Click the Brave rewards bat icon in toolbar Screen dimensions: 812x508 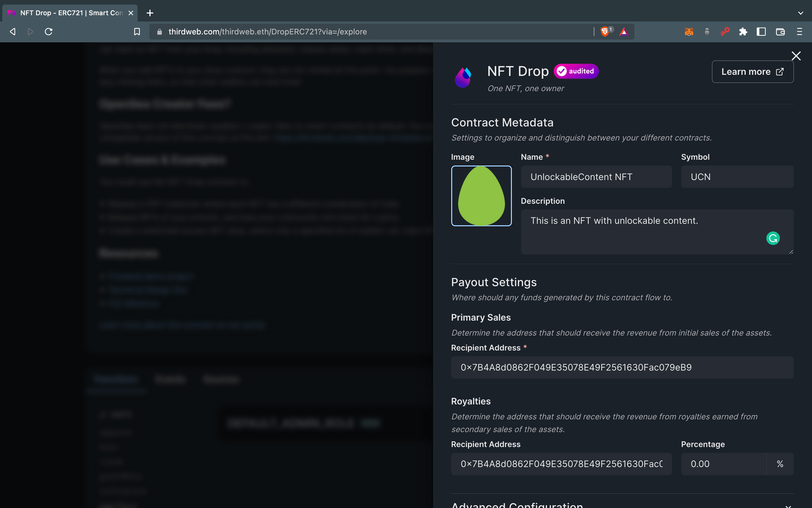pos(623,32)
